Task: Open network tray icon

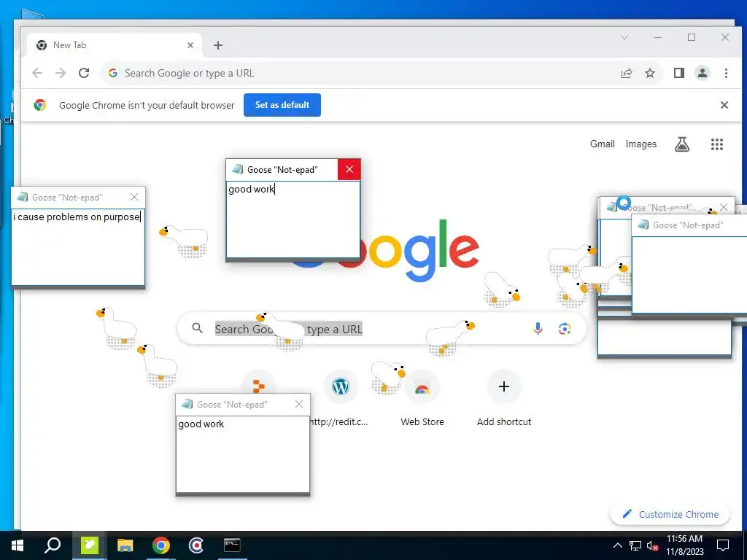Action: (635, 545)
